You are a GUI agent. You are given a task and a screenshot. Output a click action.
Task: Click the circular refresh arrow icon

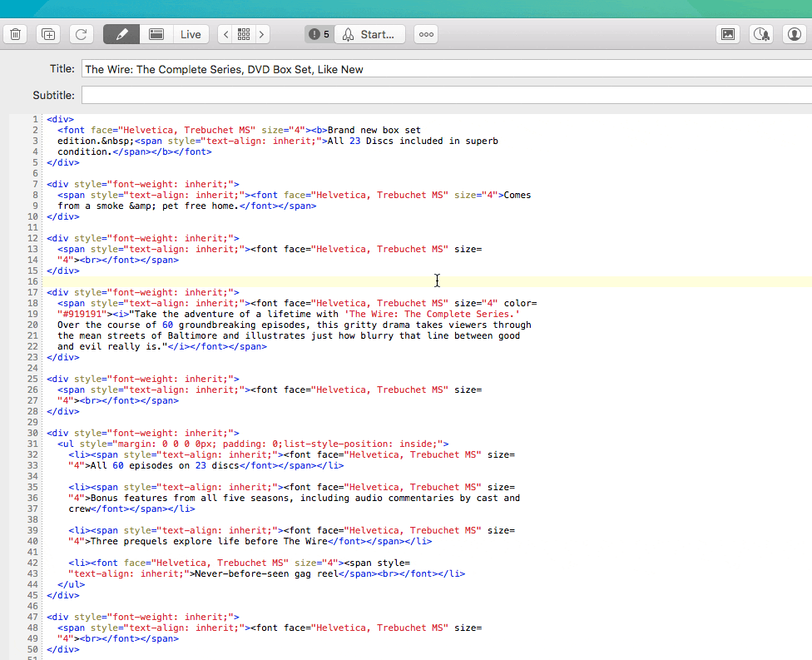click(82, 34)
